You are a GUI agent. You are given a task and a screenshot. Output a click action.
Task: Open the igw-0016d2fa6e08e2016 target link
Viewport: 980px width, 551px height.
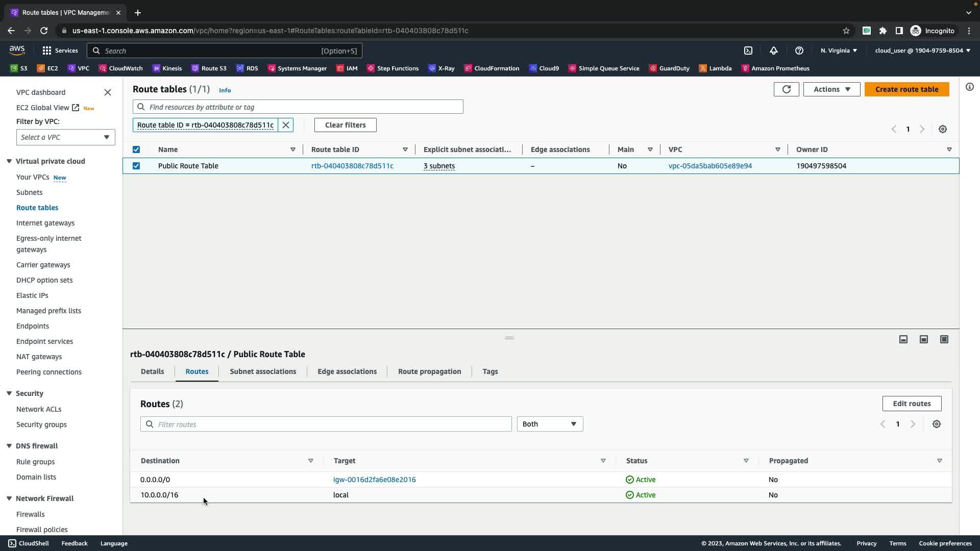coord(374,480)
